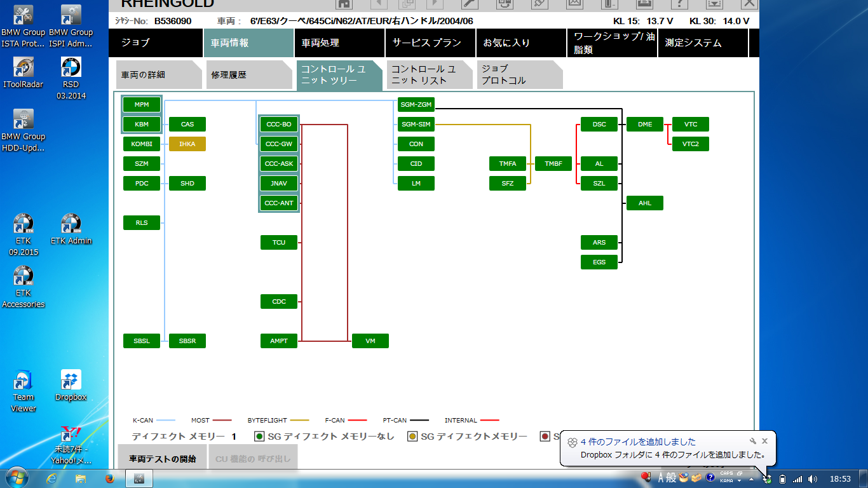
Task: Click the Rheingold help question-mark icon
Action: pyautogui.click(x=679, y=4)
